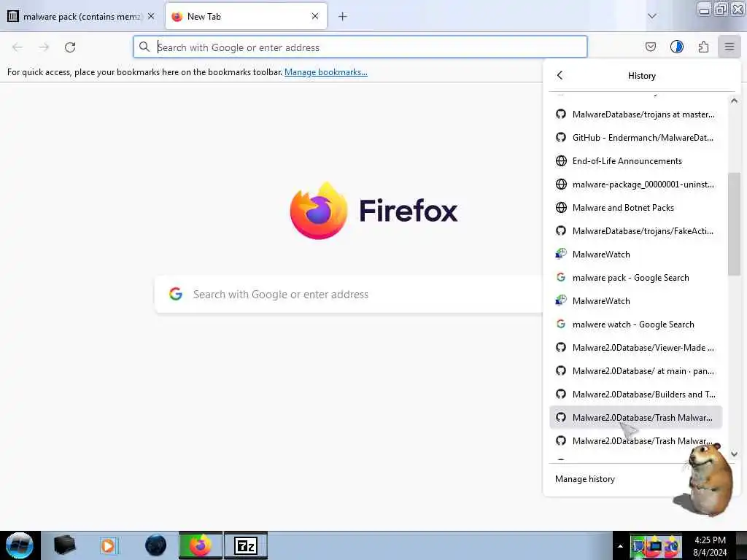Open malware pack - Google Search entry
Screen dimensions: 747x560
tap(635, 278)
